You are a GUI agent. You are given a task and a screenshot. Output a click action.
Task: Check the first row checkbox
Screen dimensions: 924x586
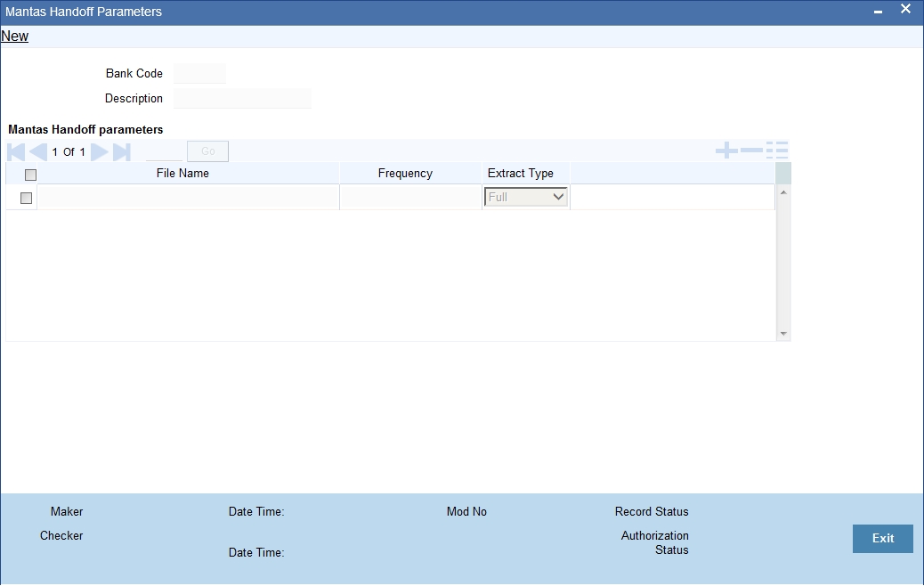[x=26, y=198]
